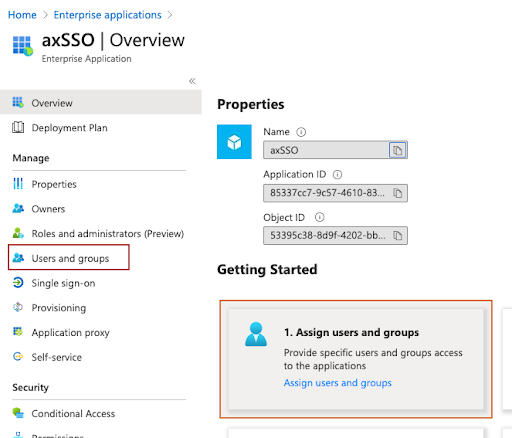Show info tooltip for Object ID
The height and width of the screenshot is (438, 512).
click(319, 217)
